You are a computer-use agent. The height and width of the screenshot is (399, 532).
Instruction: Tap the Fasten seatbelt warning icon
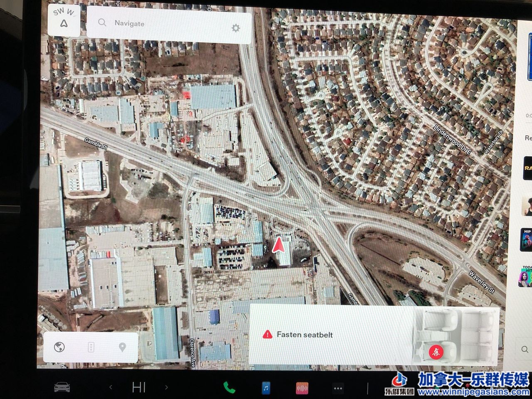pyautogui.click(x=267, y=334)
